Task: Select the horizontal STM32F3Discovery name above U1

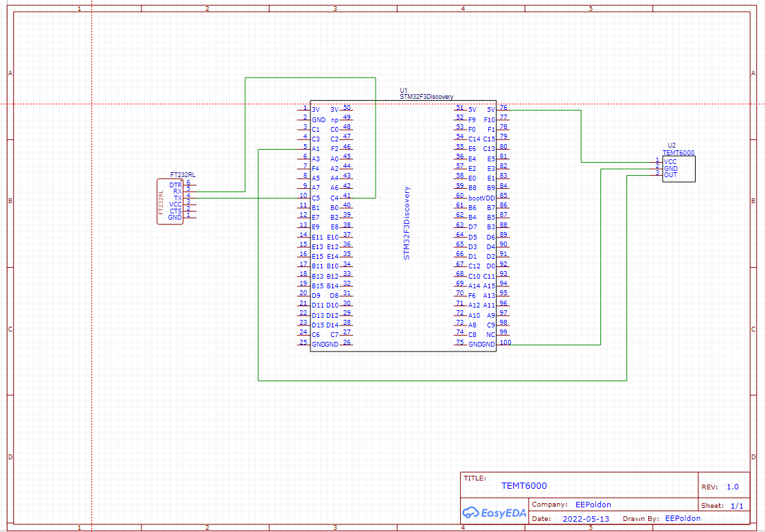Action: click(x=426, y=97)
